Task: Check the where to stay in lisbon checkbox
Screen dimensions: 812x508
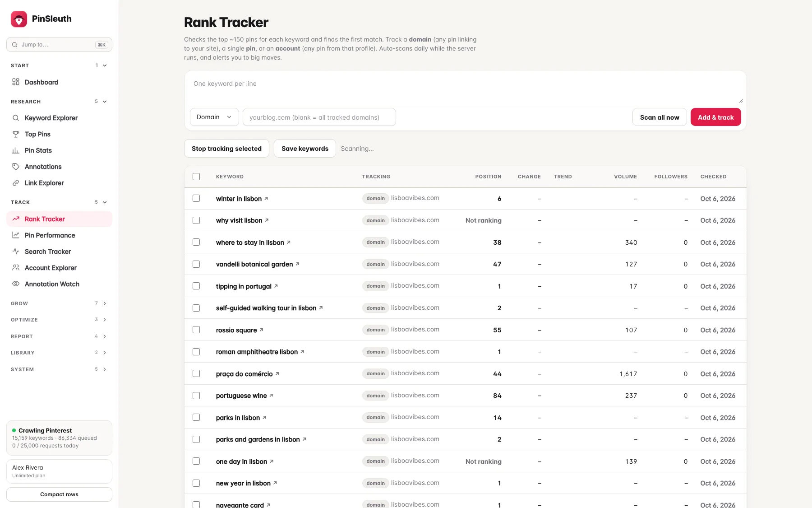Action: pyautogui.click(x=196, y=242)
